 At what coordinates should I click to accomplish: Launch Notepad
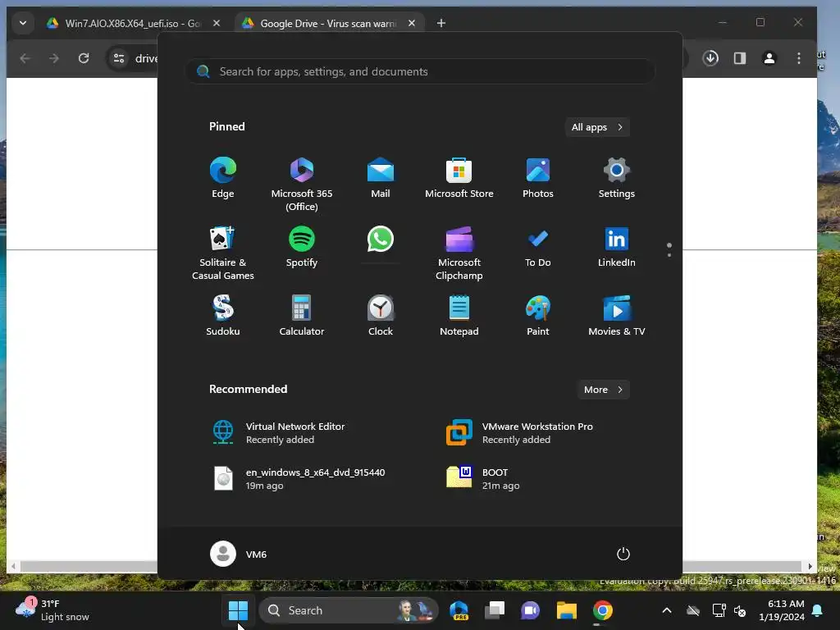(459, 316)
